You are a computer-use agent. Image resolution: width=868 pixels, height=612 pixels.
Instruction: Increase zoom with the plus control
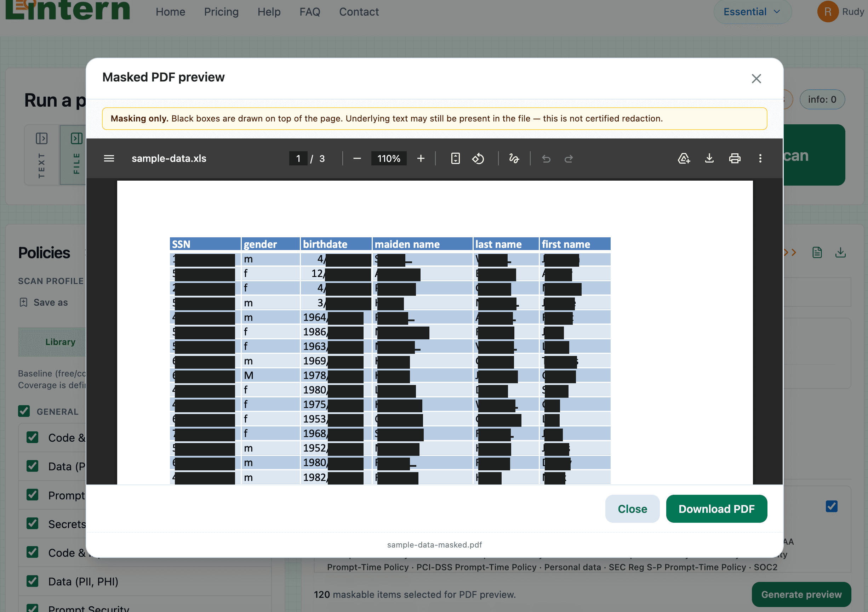[421, 158]
